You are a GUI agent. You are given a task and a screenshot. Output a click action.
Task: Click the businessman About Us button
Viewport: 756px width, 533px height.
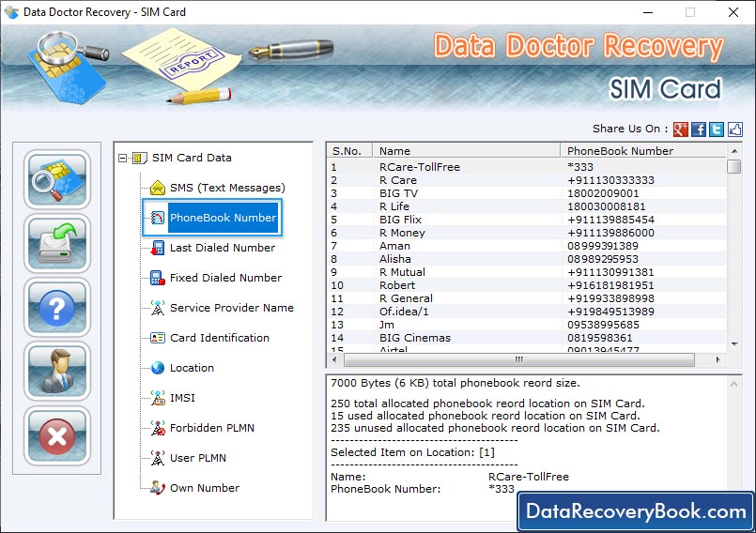click(x=57, y=372)
